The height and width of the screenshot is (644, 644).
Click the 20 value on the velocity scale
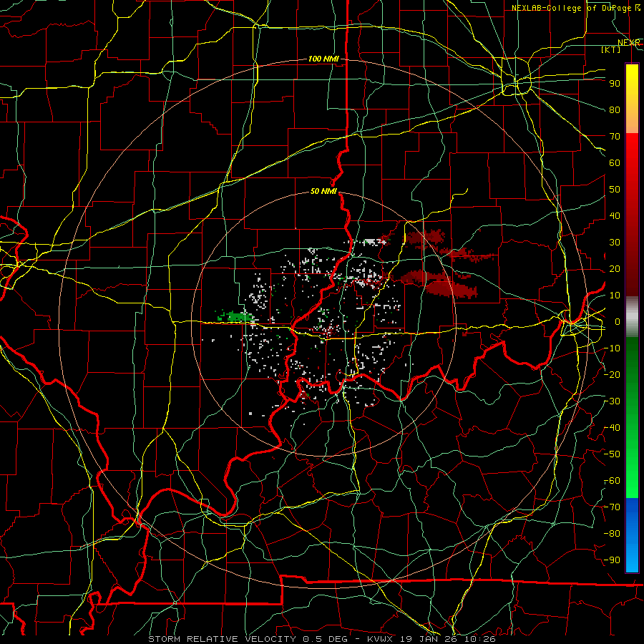tap(615, 268)
